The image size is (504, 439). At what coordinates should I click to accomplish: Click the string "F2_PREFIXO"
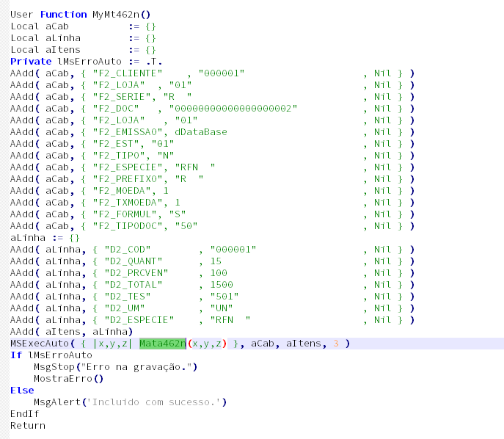click(128, 179)
